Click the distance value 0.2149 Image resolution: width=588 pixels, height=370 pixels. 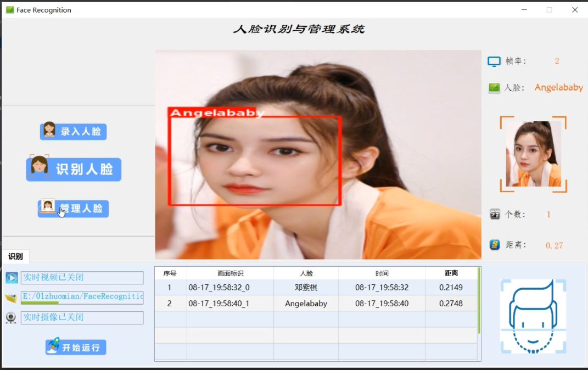tap(451, 288)
